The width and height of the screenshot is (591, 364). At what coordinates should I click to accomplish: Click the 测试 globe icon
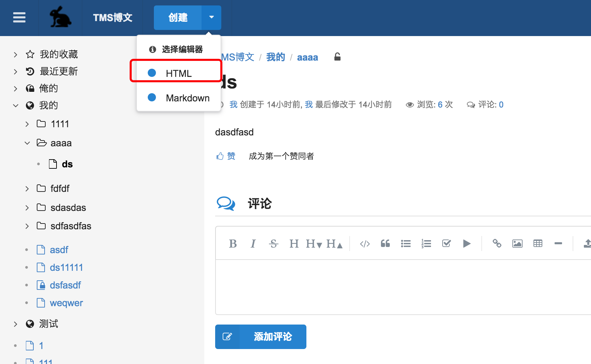tap(30, 324)
